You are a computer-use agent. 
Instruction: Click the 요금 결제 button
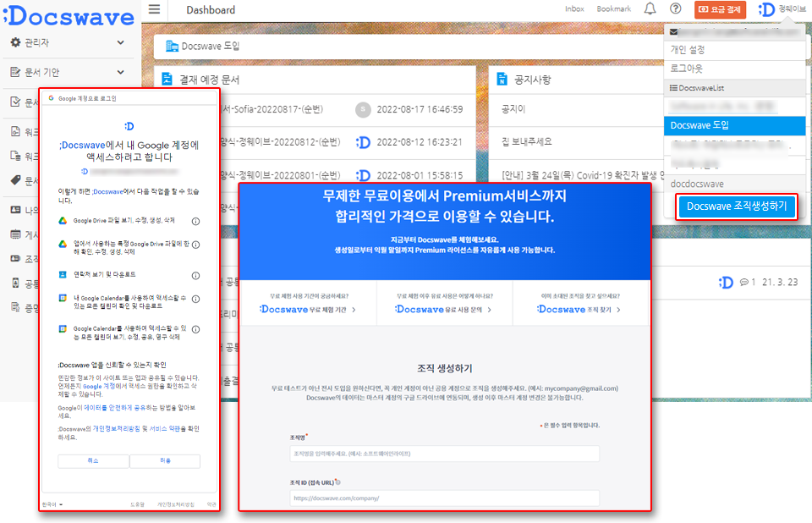pos(720,9)
